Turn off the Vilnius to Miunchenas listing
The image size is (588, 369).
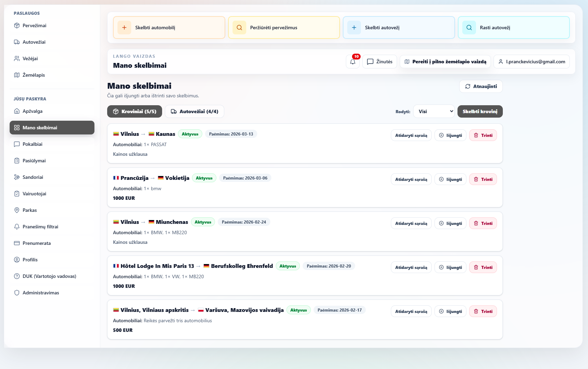pos(450,224)
